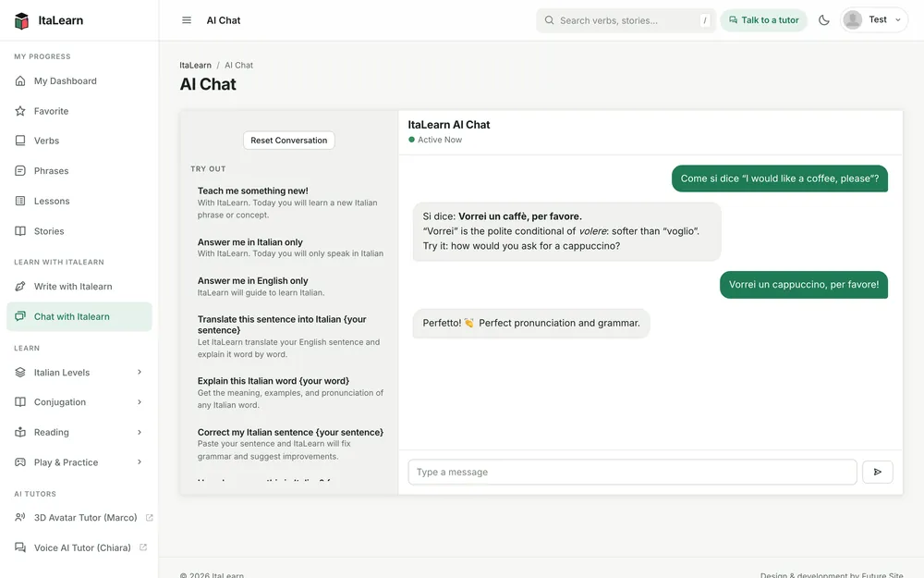Switch to dark mode with moon icon
The height and width of the screenshot is (578, 924).
coord(824,20)
